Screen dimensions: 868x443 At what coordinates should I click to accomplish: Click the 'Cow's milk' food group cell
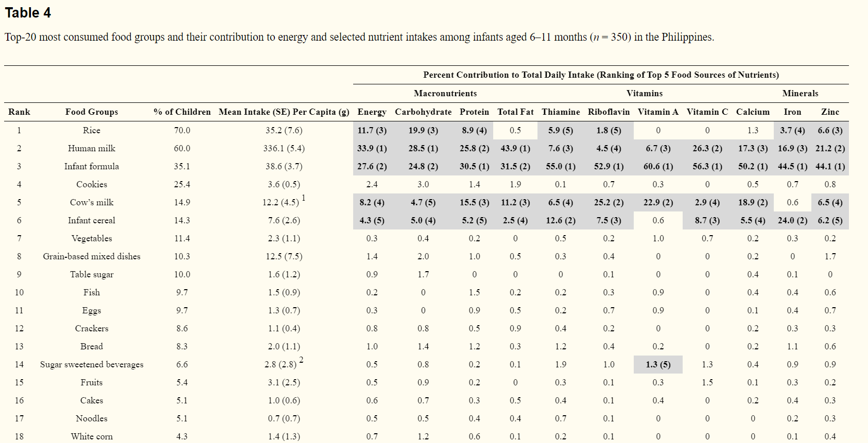92,203
